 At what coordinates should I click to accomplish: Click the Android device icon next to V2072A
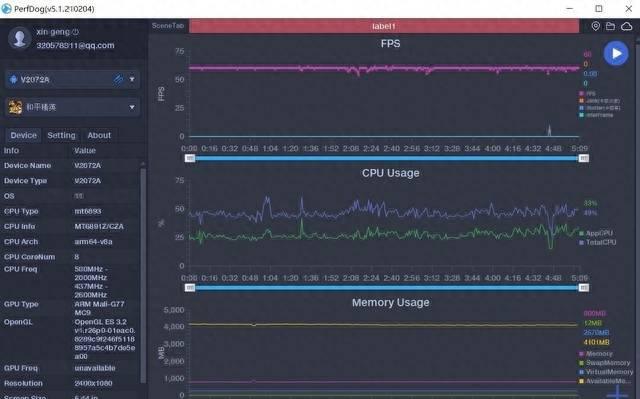pos(13,79)
